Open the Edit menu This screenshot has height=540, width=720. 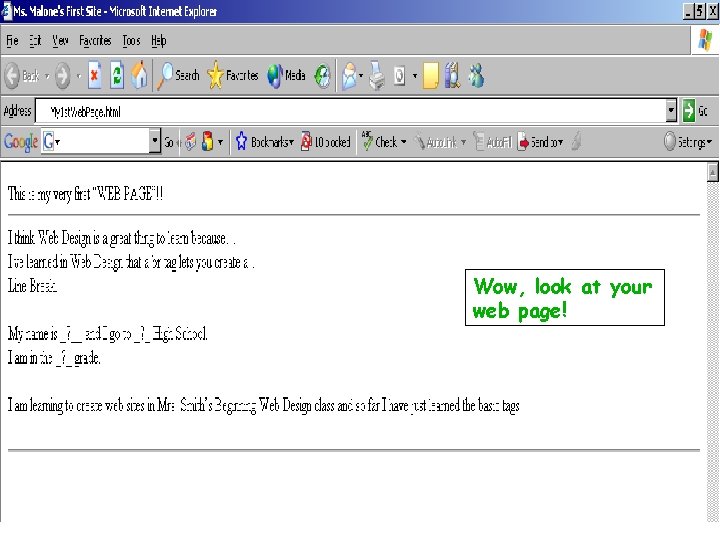point(35,41)
